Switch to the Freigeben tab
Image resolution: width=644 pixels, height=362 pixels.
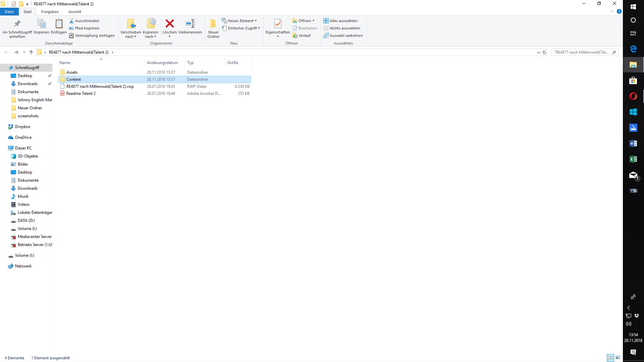tap(50, 12)
